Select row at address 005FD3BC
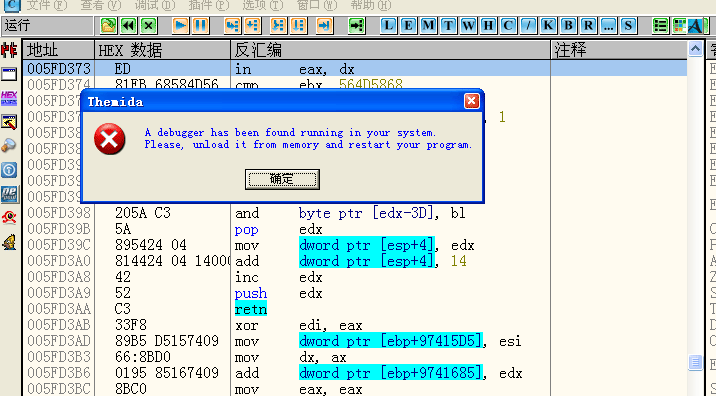Viewport: 716px width, 396px height. (x=355, y=389)
